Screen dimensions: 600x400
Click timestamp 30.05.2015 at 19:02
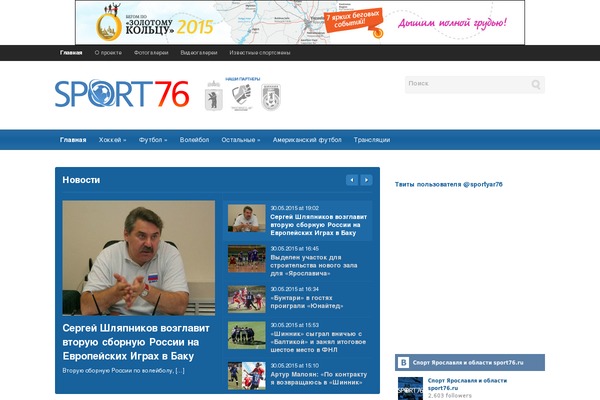tap(294, 208)
